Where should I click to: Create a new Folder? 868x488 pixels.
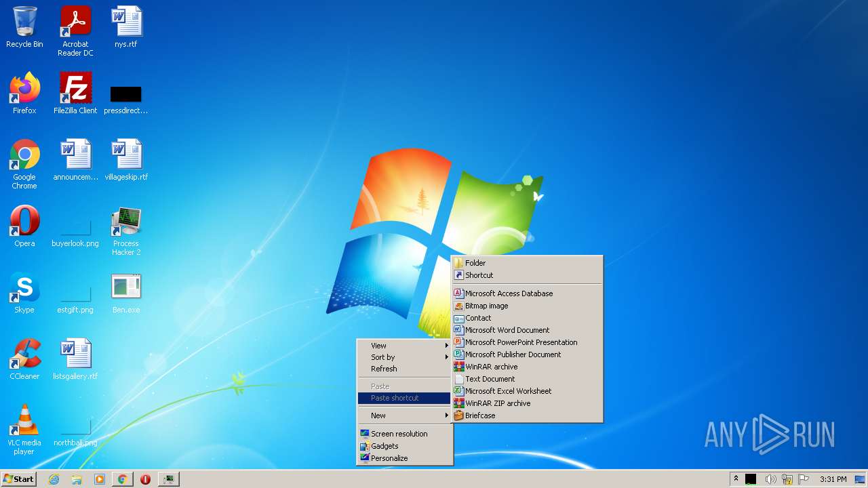click(x=527, y=263)
